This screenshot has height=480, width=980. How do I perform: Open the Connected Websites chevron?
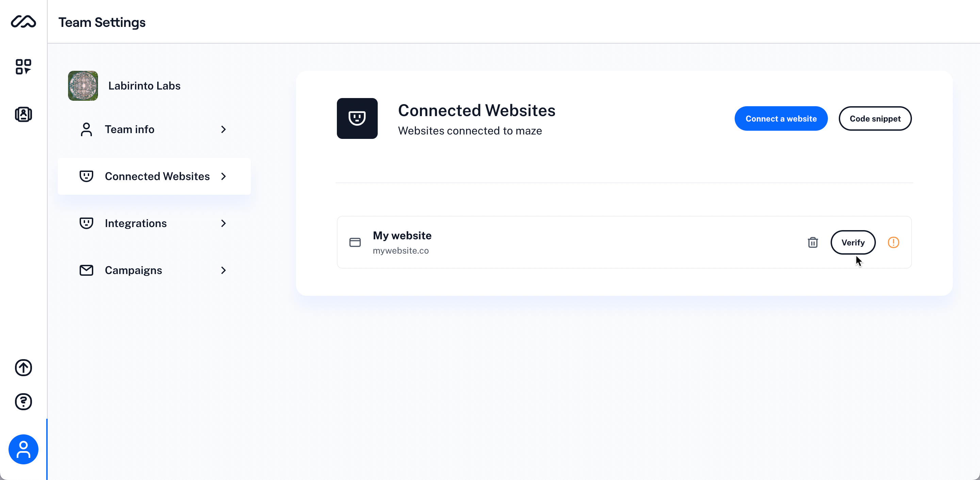223,176
